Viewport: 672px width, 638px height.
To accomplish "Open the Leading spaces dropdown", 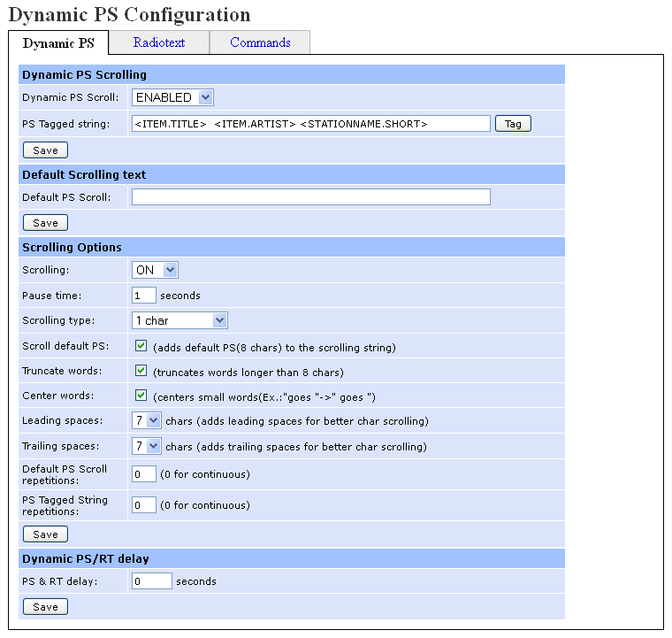I will coord(147,420).
